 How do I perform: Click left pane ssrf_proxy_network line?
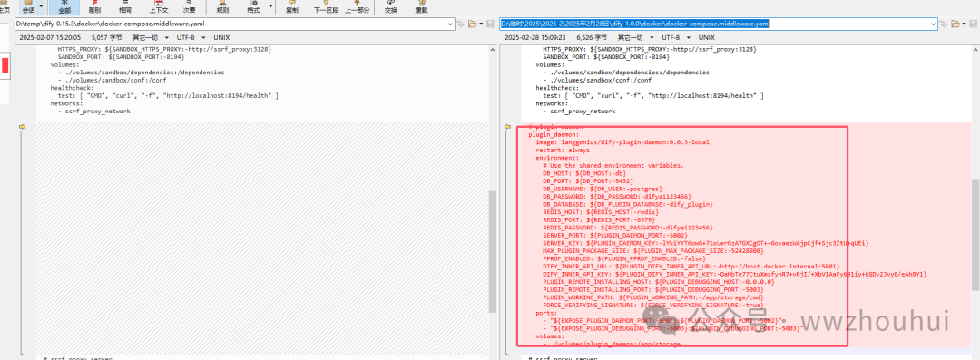pyautogui.click(x=93, y=111)
